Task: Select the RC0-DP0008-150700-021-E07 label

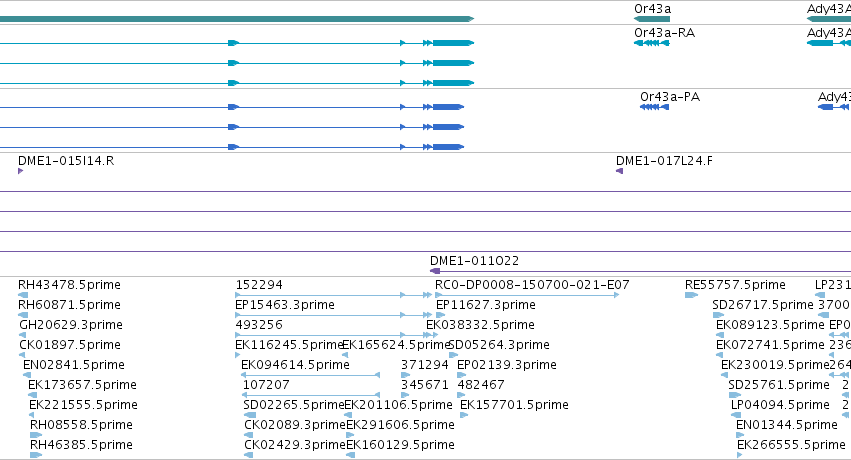Action: pyautogui.click(x=532, y=285)
